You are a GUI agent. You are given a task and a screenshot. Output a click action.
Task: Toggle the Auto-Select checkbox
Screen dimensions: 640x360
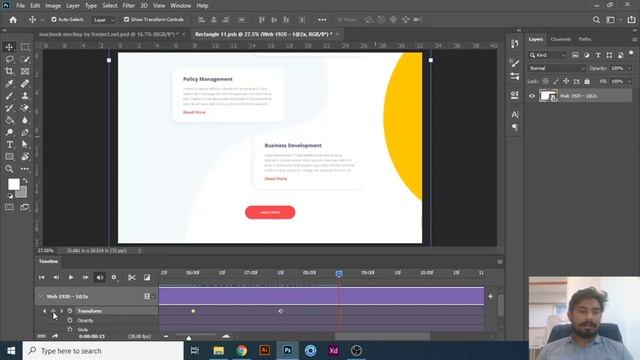(54, 20)
